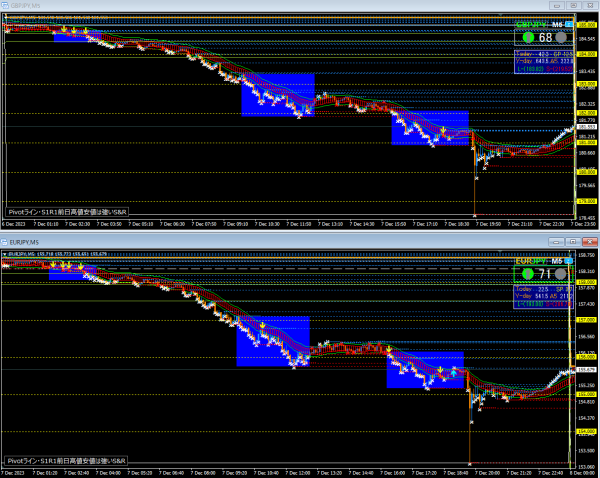The width and height of the screenshot is (600, 478).
Task: Click the grey circle in GBPJPY panel
Action: 562,37
